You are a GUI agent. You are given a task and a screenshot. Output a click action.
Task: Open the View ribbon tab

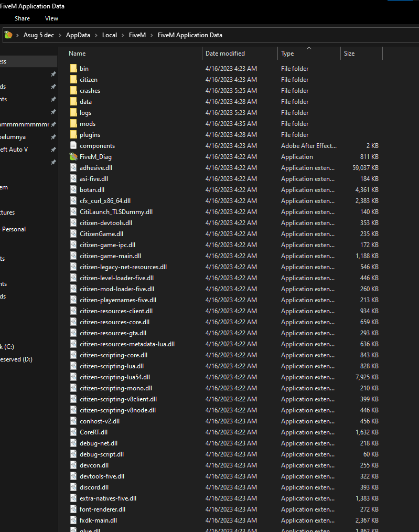(x=51, y=18)
